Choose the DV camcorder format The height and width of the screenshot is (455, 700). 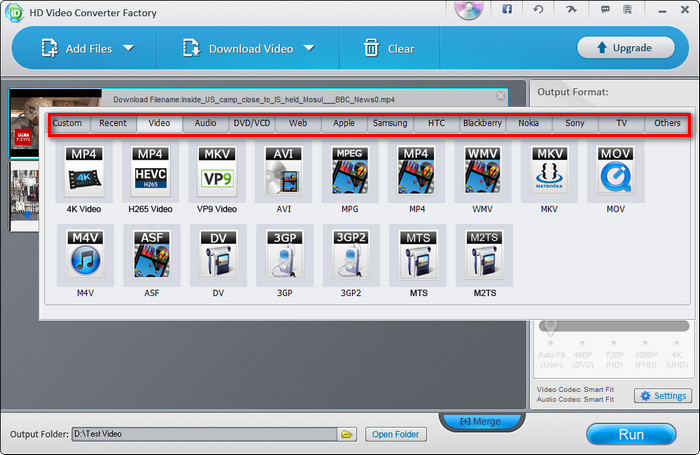click(218, 255)
